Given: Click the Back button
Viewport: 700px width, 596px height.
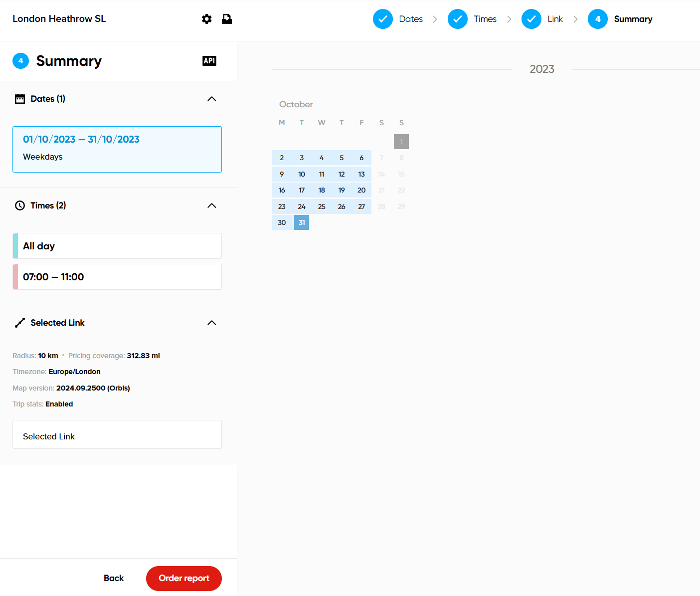Looking at the screenshot, I should (114, 578).
